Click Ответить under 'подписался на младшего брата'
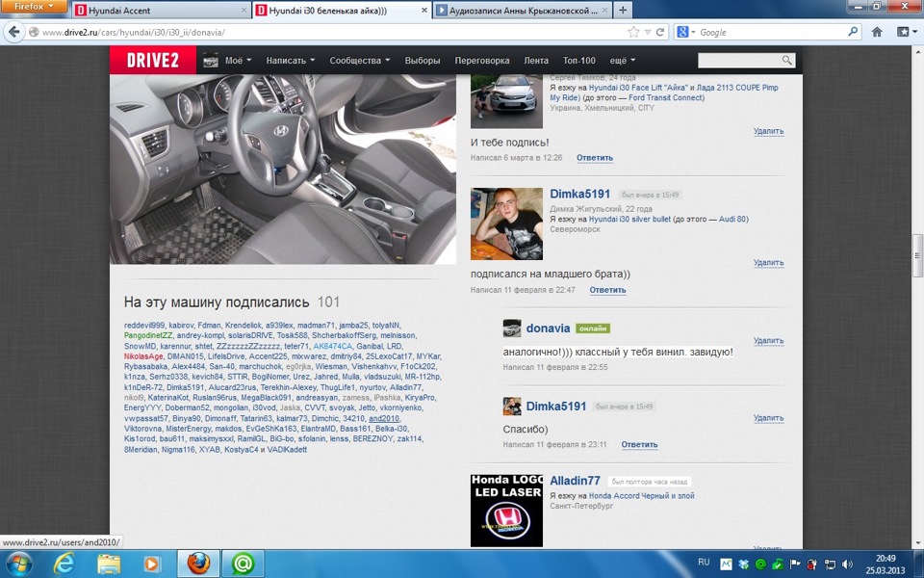The height and width of the screenshot is (578, 924). click(x=607, y=290)
